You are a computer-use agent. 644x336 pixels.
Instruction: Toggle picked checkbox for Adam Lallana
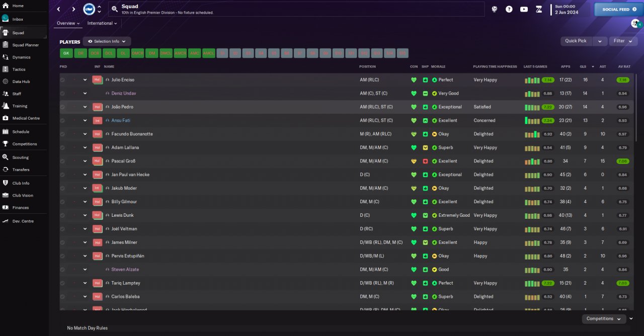click(x=62, y=148)
